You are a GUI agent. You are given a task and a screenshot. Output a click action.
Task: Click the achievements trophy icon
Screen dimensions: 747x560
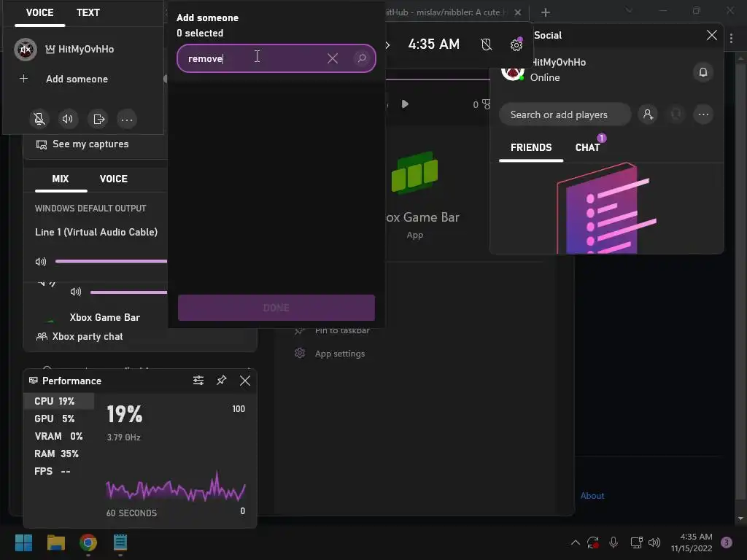point(487,104)
